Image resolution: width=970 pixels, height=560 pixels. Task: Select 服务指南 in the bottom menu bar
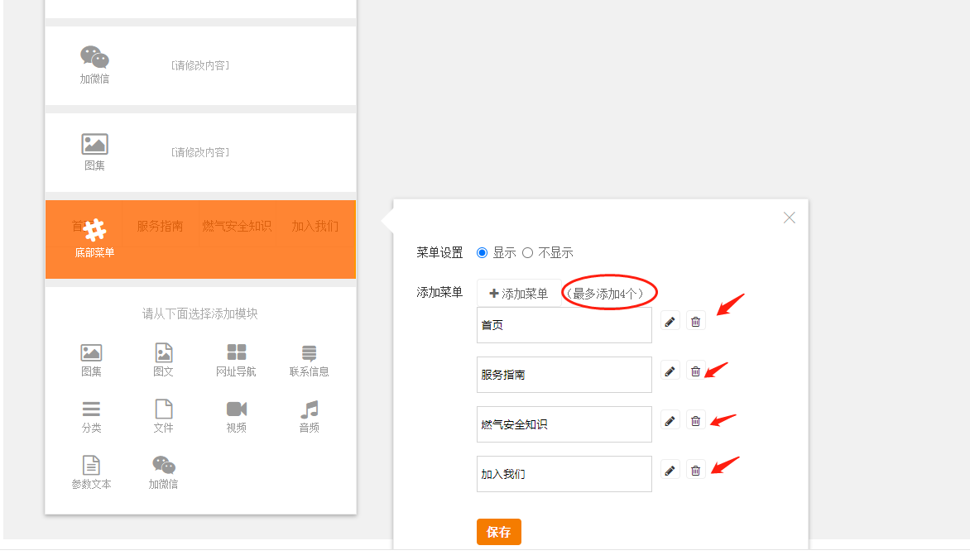pyautogui.click(x=160, y=226)
